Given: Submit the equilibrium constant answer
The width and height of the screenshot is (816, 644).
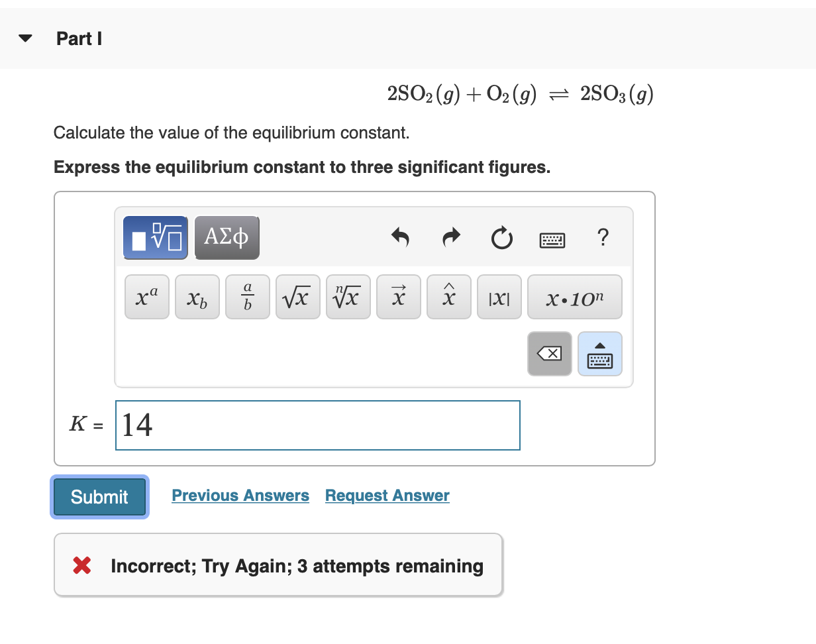Looking at the screenshot, I should point(99,497).
